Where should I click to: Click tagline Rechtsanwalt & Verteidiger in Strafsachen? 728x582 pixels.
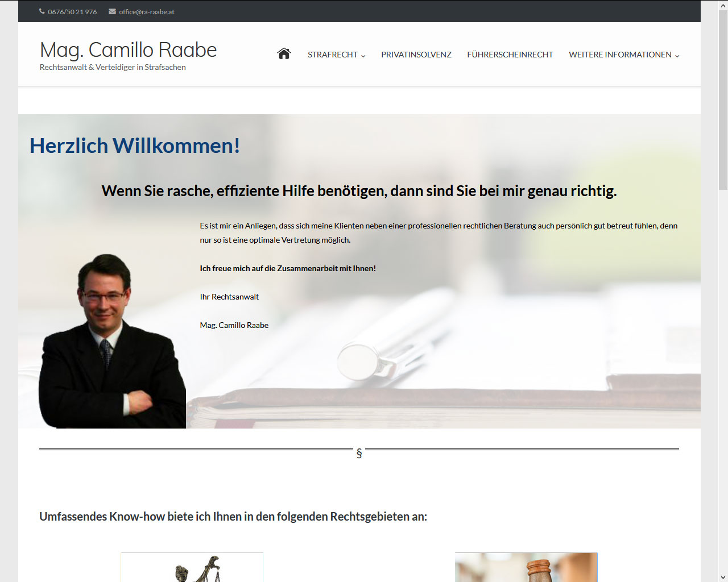[x=113, y=67]
